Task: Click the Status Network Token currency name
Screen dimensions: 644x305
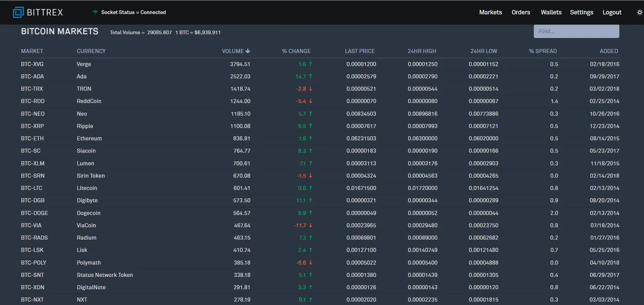Action: click(x=105, y=275)
